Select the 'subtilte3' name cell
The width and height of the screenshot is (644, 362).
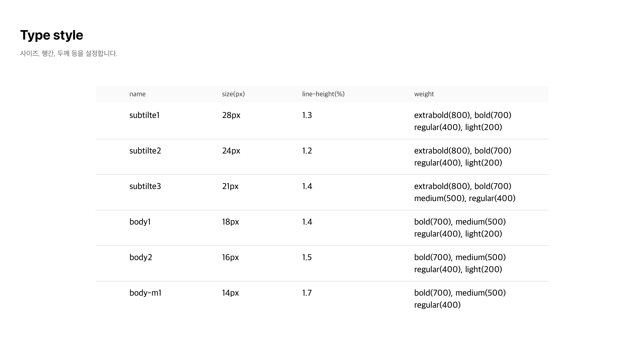point(145,186)
